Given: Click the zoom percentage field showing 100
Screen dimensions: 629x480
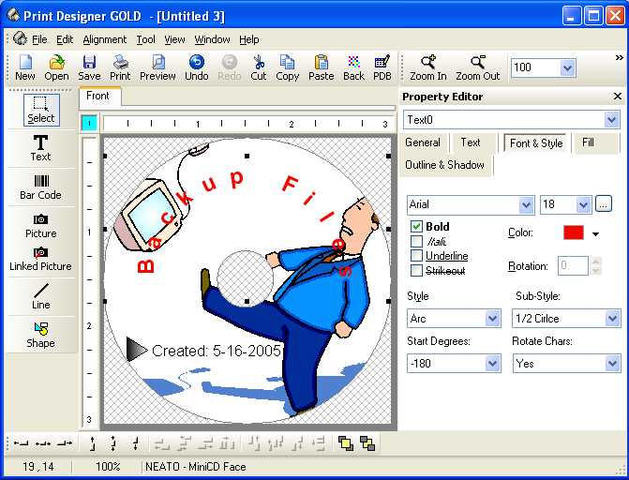Looking at the screenshot, I should (534, 68).
